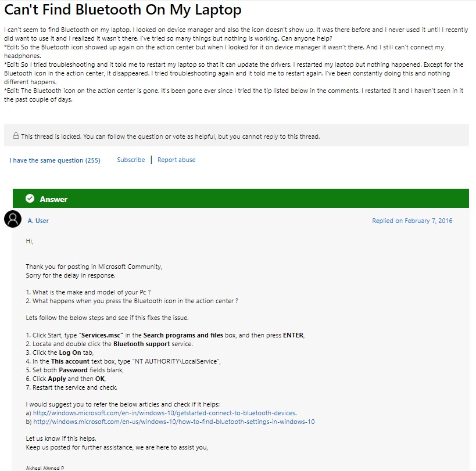Click the green Answer banner
Screen dimensions: 476x471
tap(241, 199)
